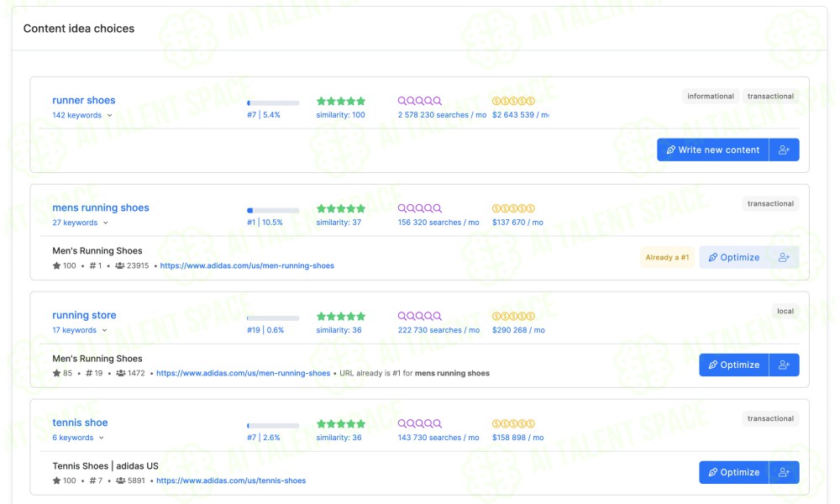Click the star icon beside score 85
The width and height of the screenshot is (840, 504).
(56, 373)
